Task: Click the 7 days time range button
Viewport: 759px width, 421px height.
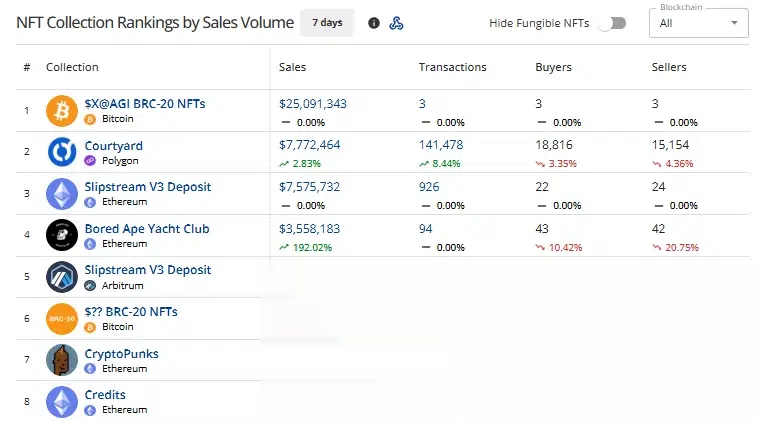Action: (327, 23)
